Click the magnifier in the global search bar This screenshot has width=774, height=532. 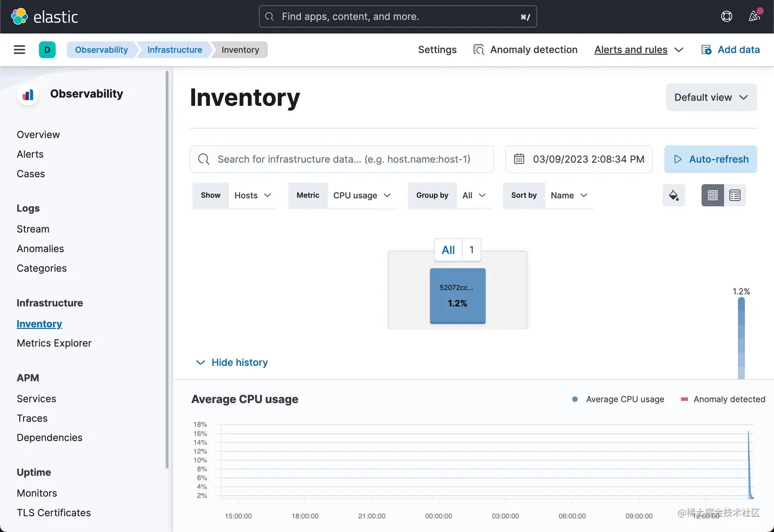pos(269,16)
